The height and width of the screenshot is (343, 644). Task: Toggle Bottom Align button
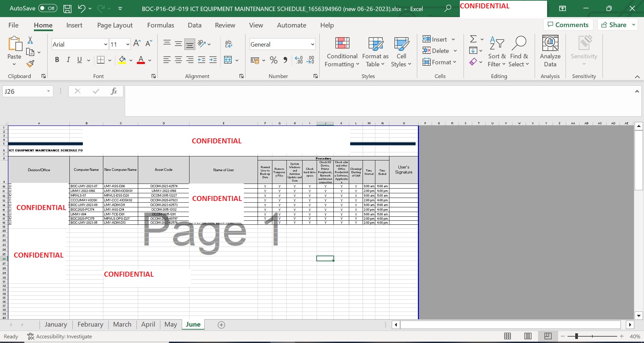190,44
